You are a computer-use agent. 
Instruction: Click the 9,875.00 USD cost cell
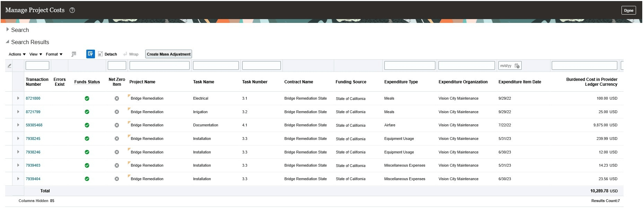605,125
